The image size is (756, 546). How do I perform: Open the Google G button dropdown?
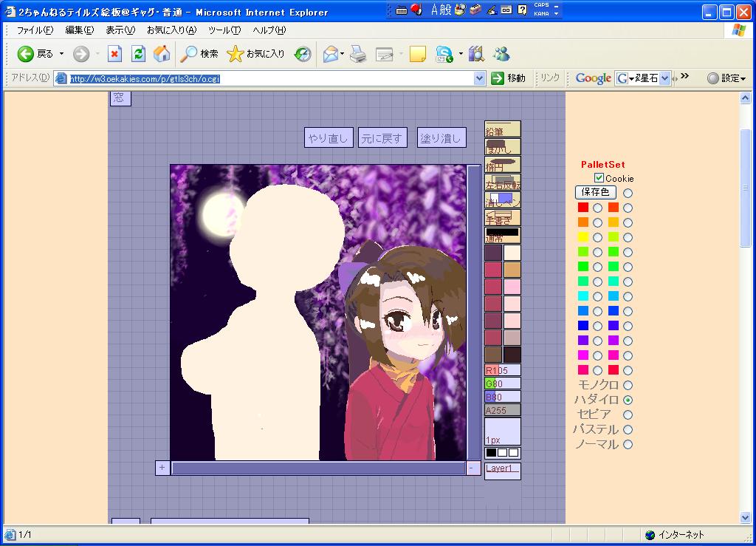631,78
